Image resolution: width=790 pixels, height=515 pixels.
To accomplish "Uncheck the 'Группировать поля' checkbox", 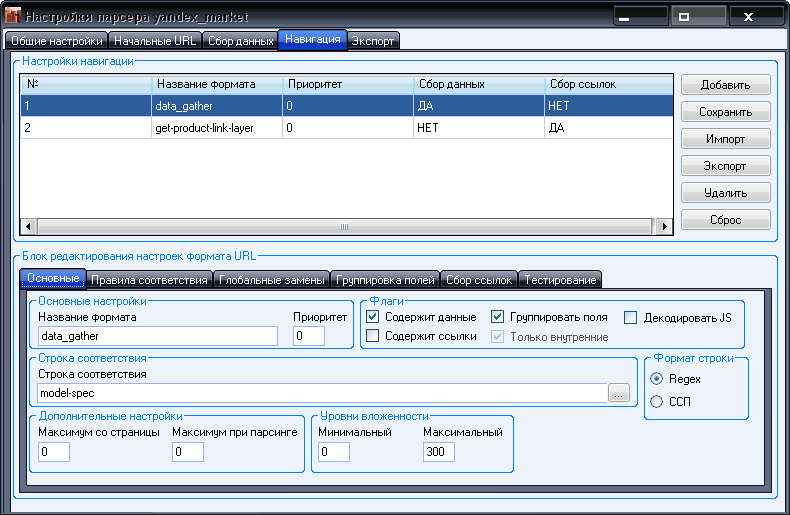I will click(498, 317).
